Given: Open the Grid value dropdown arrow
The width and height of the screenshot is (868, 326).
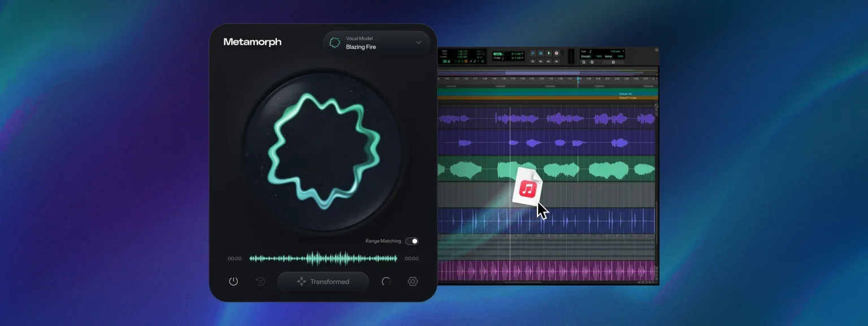Looking at the screenshot, I should (x=523, y=54).
